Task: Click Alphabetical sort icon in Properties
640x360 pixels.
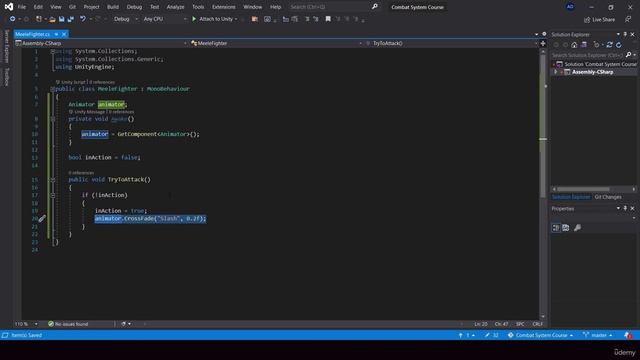Action: coord(566,228)
